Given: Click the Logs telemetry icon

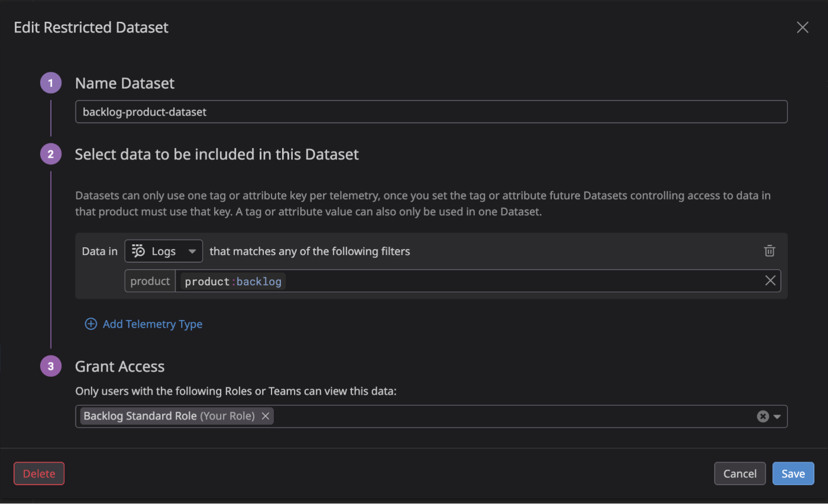Looking at the screenshot, I should tap(138, 251).
